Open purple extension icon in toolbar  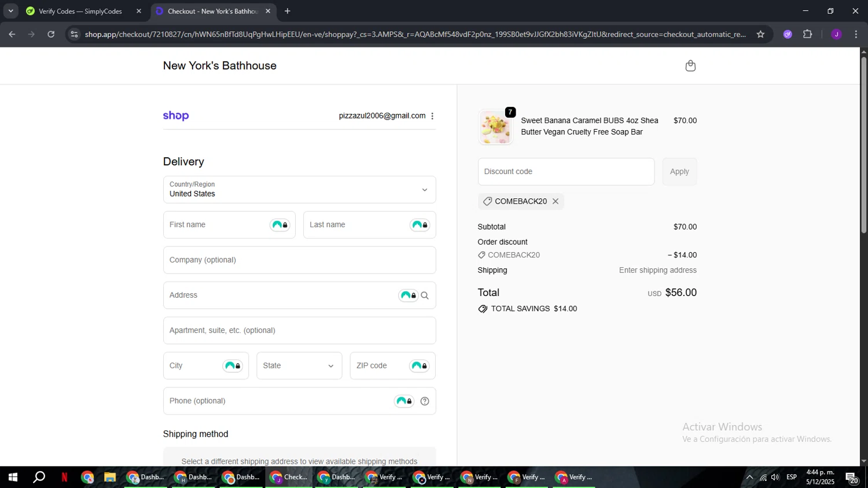pyautogui.click(x=788, y=34)
